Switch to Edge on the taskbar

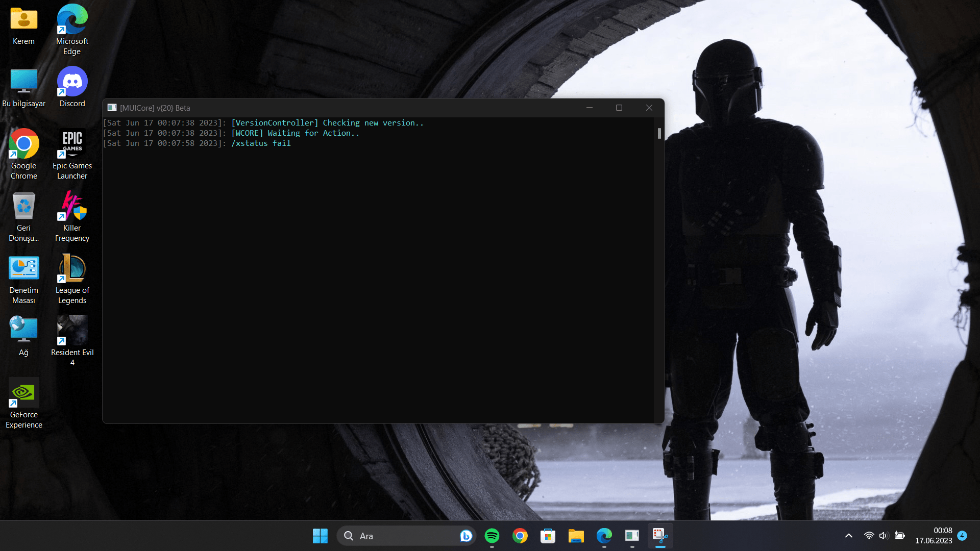(x=604, y=536)
